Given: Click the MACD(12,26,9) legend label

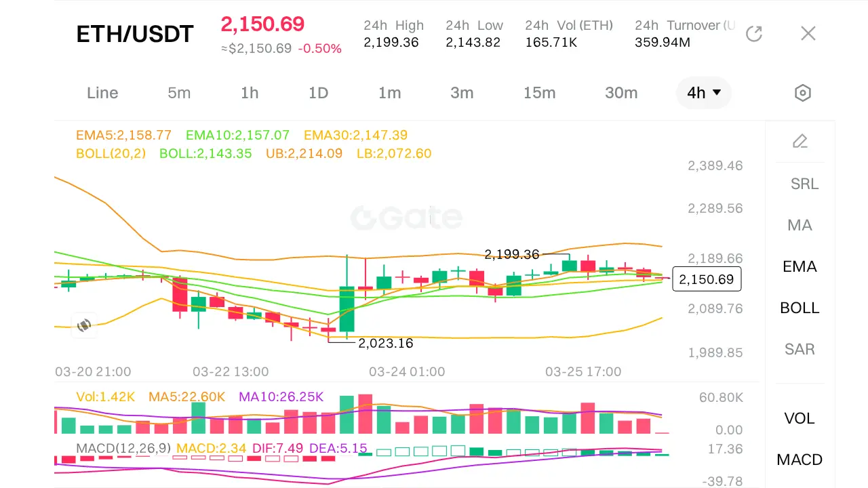Looking at the screenshot, I should [123, 448].
